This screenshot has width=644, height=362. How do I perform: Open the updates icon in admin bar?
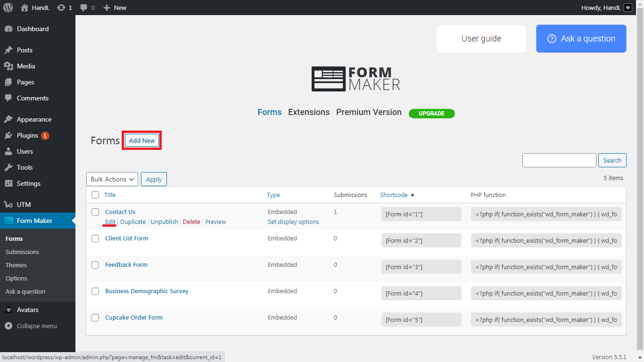(61, 8)
